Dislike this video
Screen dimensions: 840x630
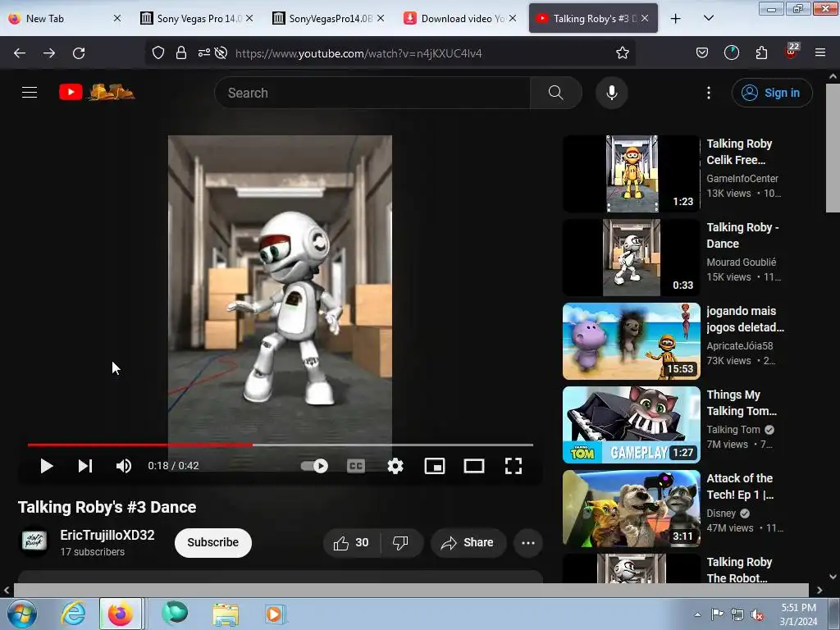(400, 543)
